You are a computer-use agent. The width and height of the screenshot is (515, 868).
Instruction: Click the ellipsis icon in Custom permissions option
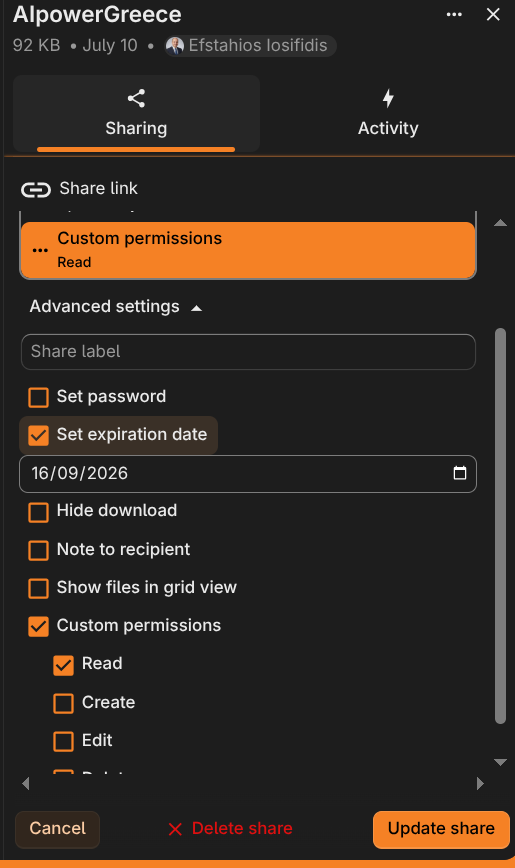40,250
